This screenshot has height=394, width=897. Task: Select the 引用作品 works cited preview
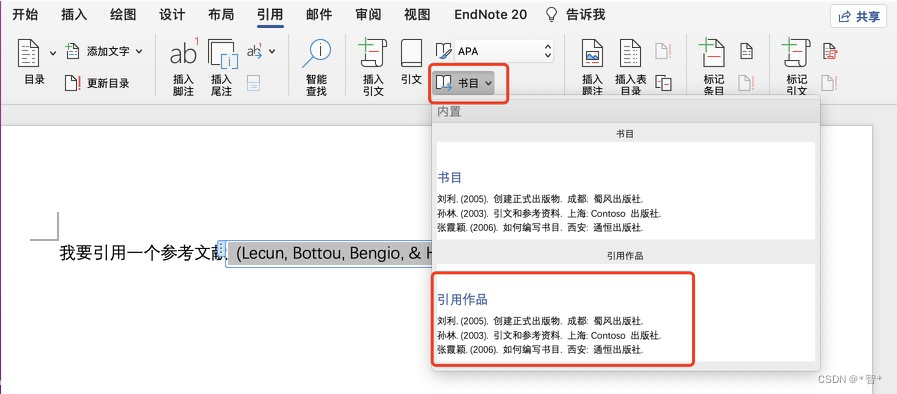[626, 313]
